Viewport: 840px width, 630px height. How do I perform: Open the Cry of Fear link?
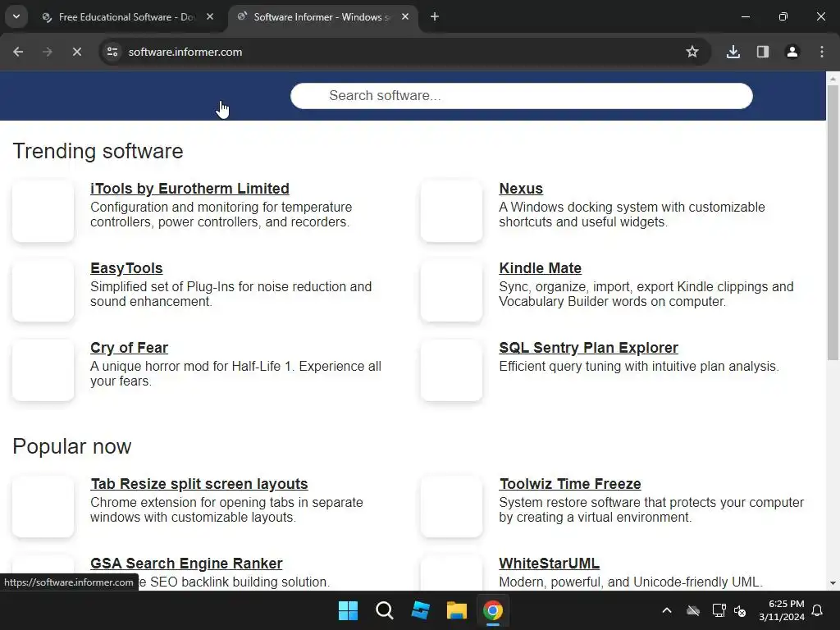tap(129, 348)
